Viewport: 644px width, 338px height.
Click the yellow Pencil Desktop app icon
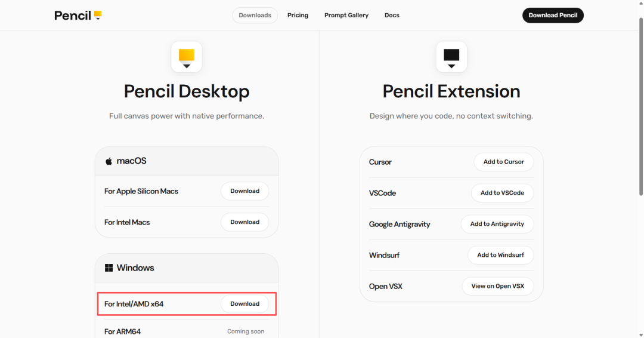tap(187, 57)
